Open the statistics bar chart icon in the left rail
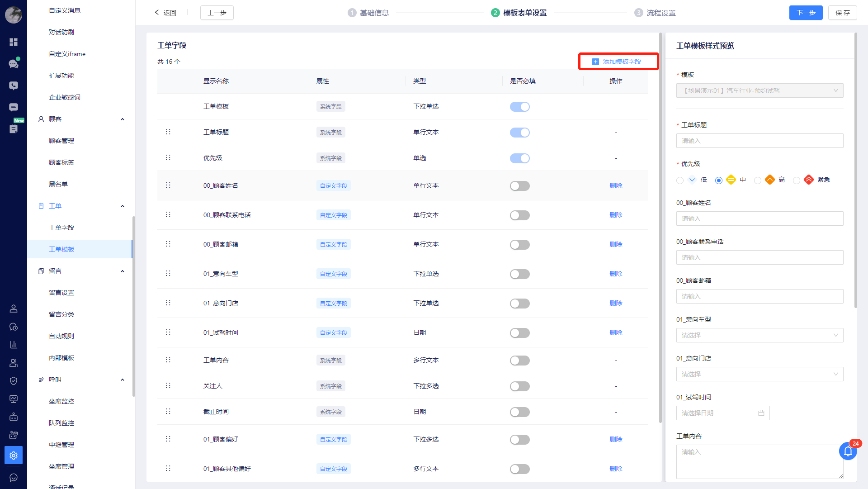Viewport: 868px width, 489px height. pos(14,345)
